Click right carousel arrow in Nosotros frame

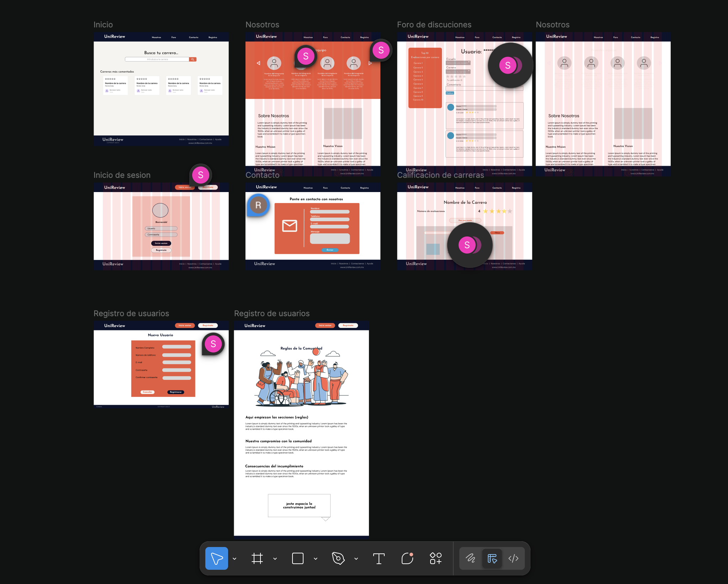[x=370, y=63]
